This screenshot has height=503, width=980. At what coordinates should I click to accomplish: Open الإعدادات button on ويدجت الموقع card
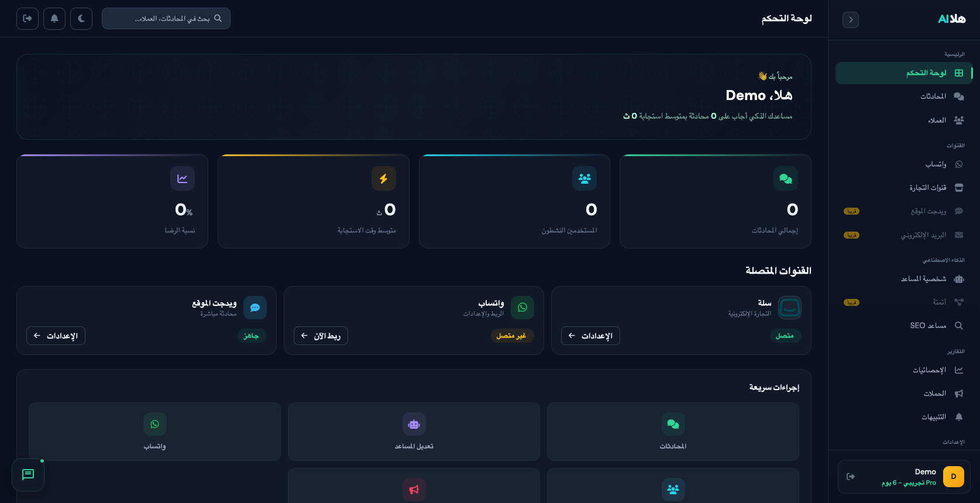point(56,336)
